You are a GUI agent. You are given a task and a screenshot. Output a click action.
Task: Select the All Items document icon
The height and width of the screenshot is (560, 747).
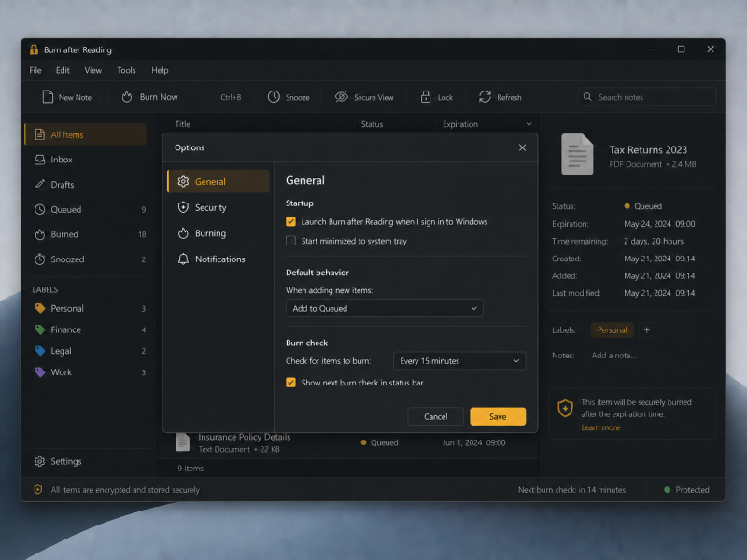[x=40, y=134]
